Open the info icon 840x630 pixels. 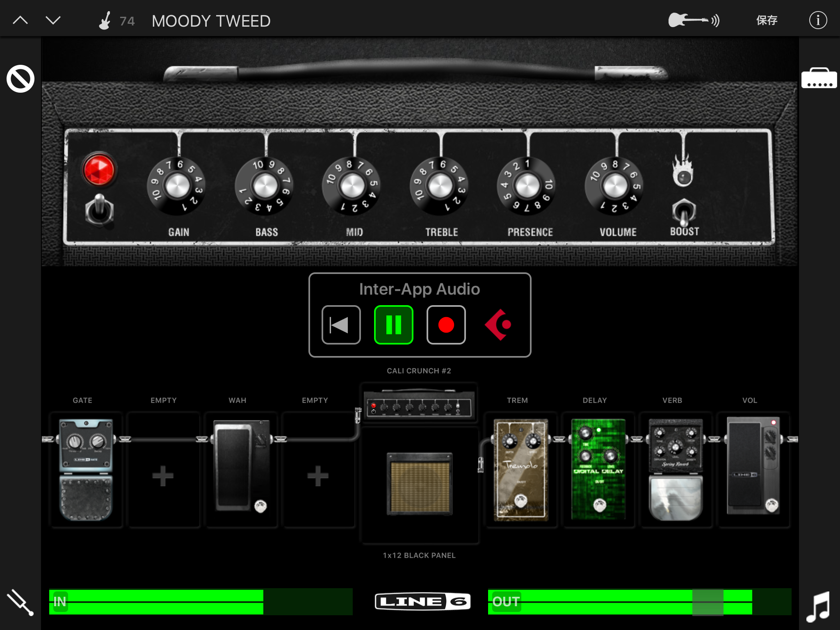click(x=818, y=20)
